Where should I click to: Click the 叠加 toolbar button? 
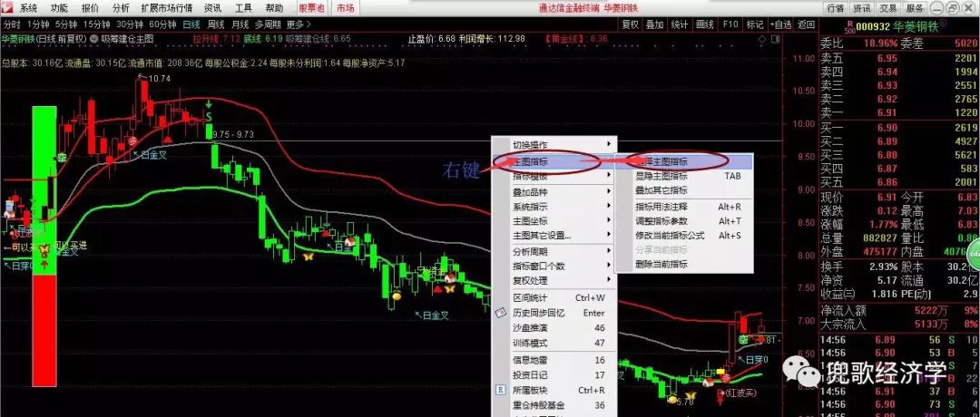[655, 24]
